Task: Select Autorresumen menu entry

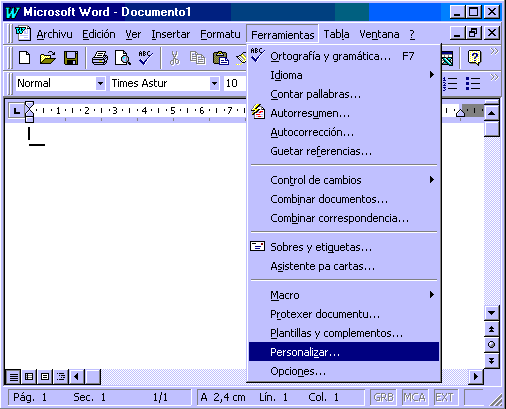Action: [x=344, y=113]
